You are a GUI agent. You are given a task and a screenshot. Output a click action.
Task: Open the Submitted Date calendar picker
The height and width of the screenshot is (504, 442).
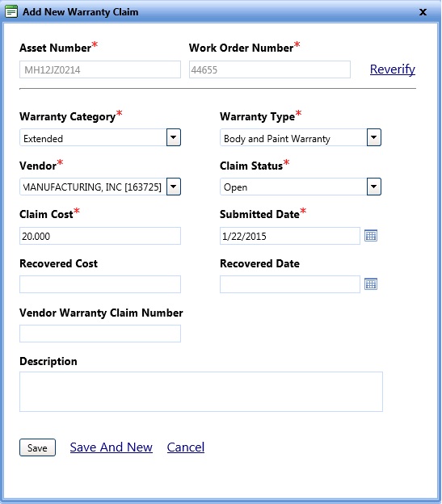click(x=371, y=236)
